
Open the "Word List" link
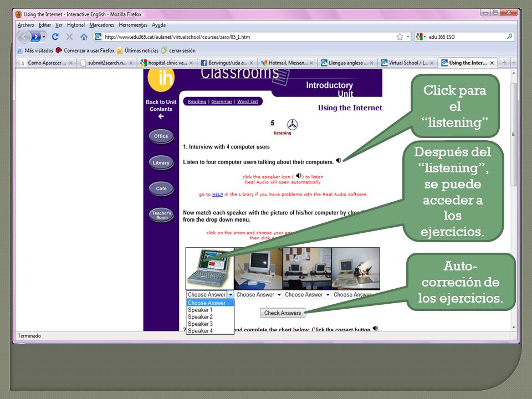tap(248, 101)
